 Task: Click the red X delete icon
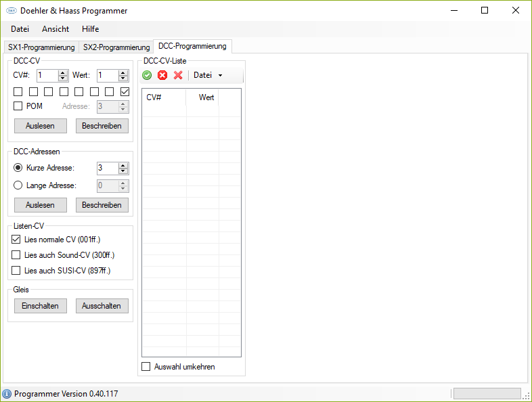click(178, 75)
